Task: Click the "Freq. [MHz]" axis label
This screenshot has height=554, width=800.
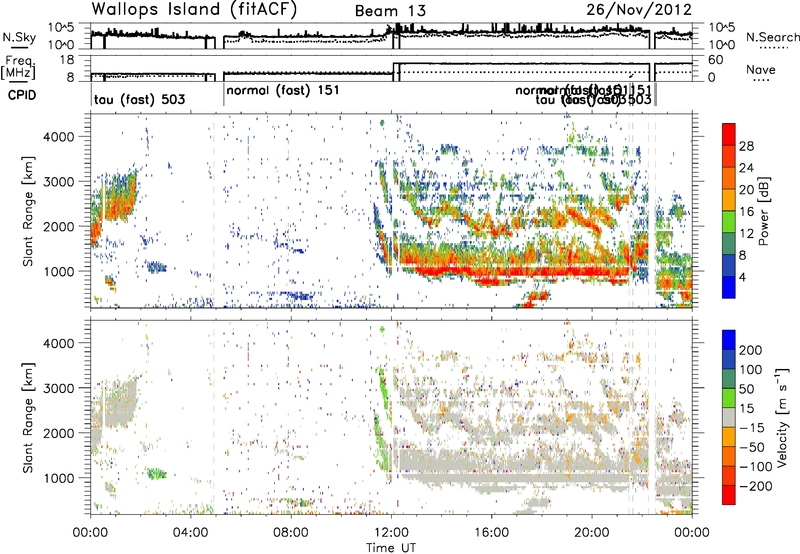Action: tap(18, 68)
